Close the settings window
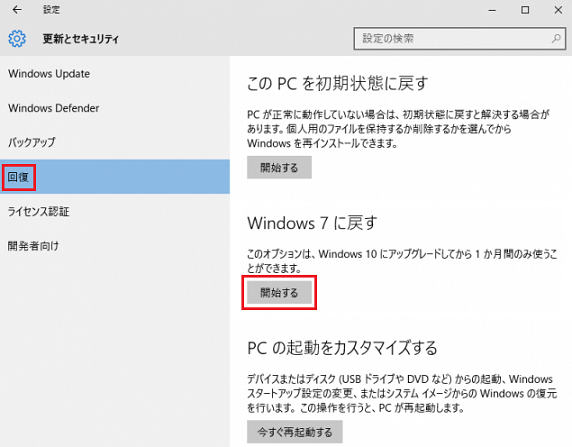The width and height of the screenshot is (572, 447). tap(558, 10)
